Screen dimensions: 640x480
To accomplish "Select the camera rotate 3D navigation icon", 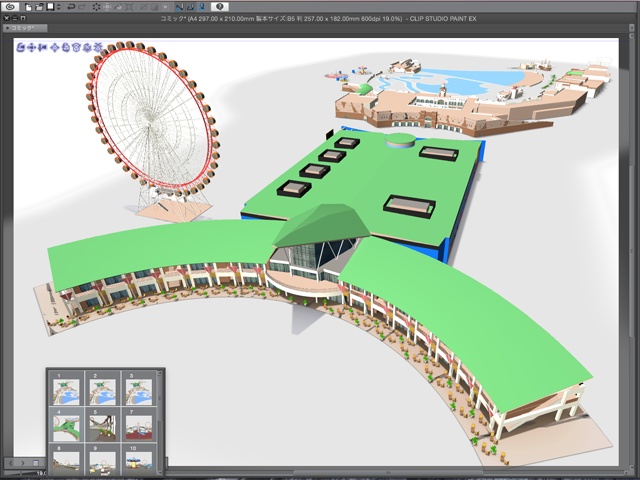I will pyautogui.click(x=21, y=47).
